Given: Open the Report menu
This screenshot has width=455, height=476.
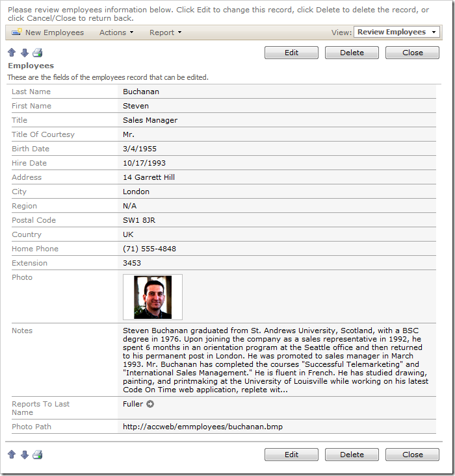Looking at the screenshot, I should tap(165, 32).
